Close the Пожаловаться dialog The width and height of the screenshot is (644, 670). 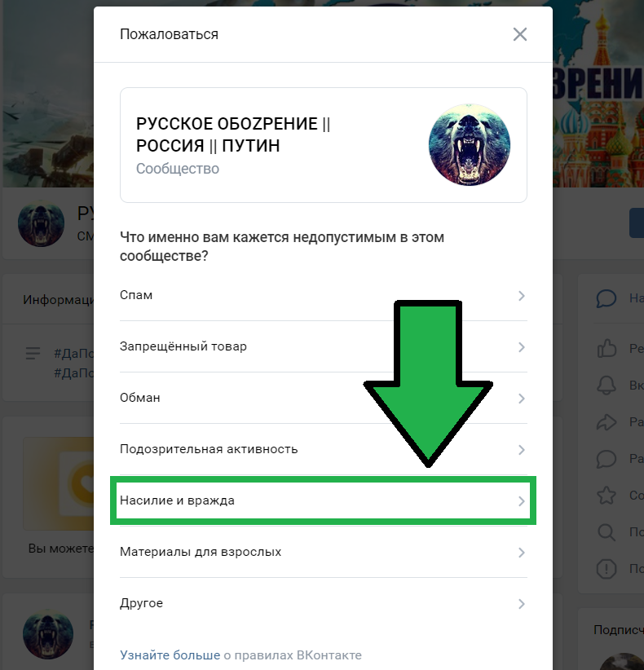click(519, 34)
